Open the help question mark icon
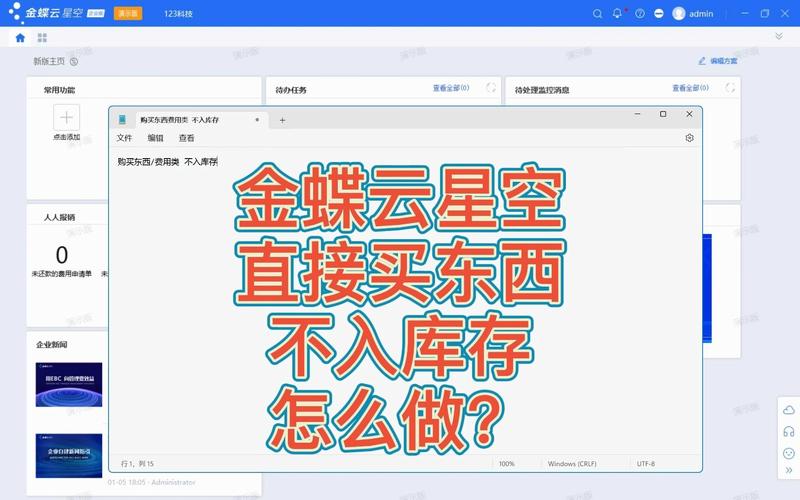Viewport: 800px width, 500px height. [640, 14]
